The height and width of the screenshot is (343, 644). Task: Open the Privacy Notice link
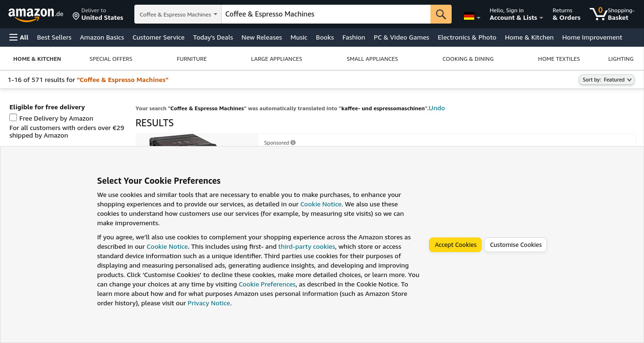(209, 303)
